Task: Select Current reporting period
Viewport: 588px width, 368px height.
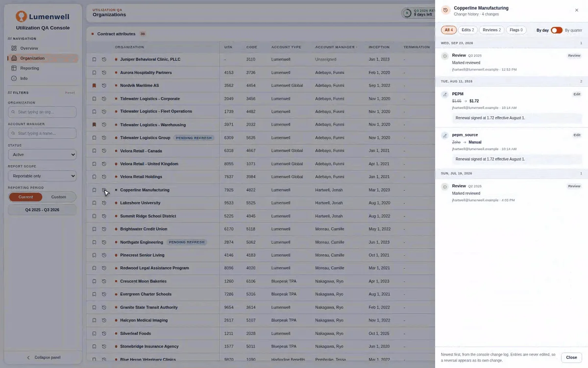Action: tap(25, 197)
